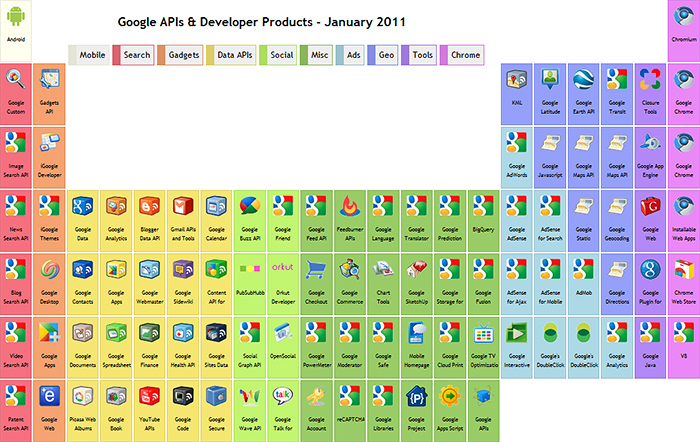Image resolution: width=700 pixels, height=442 pixels.
Task: Open the Google Account key icon
Action: (316, 396)
